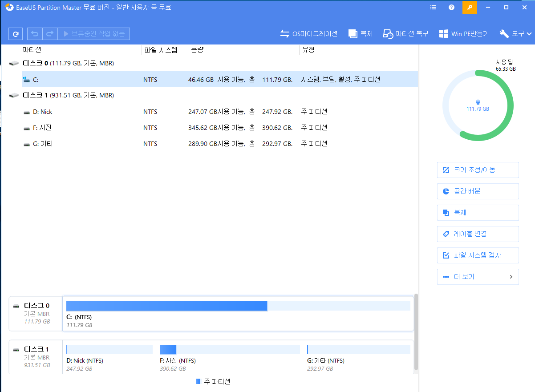
Task: Select the G: 기타 partition row
Action: pyautogui.click(x=220, y=144)
